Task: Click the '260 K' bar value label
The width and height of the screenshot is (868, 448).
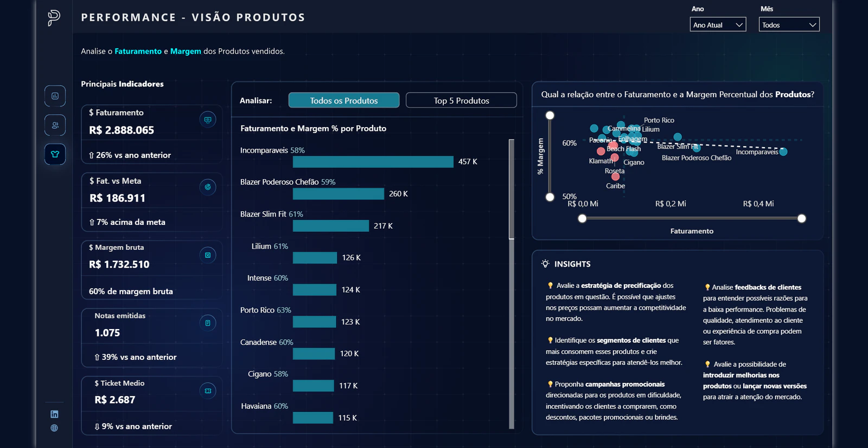Action: point(398,194)
